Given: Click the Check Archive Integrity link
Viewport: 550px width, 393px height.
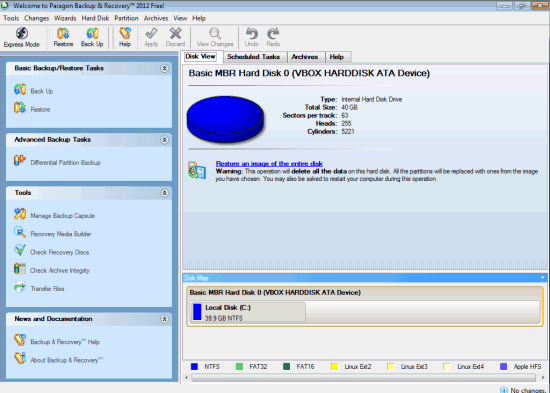Looking at the screenshot, I should point(60,271).
